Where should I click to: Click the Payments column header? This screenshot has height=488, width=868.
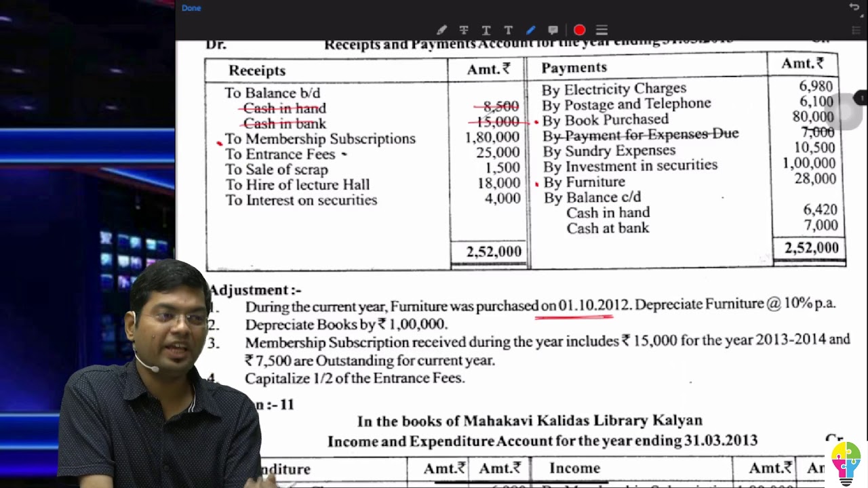(574, 68)
